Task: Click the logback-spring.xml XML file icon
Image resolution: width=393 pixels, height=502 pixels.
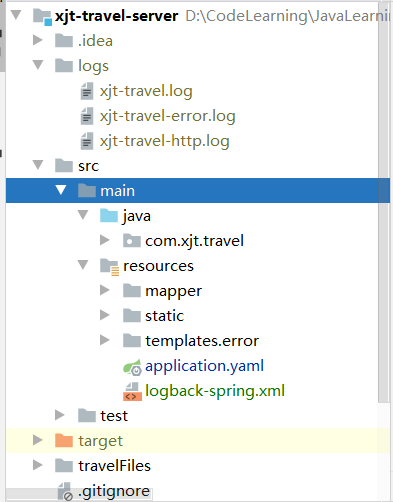Action: pyautogui.click(x=132, y=391)
